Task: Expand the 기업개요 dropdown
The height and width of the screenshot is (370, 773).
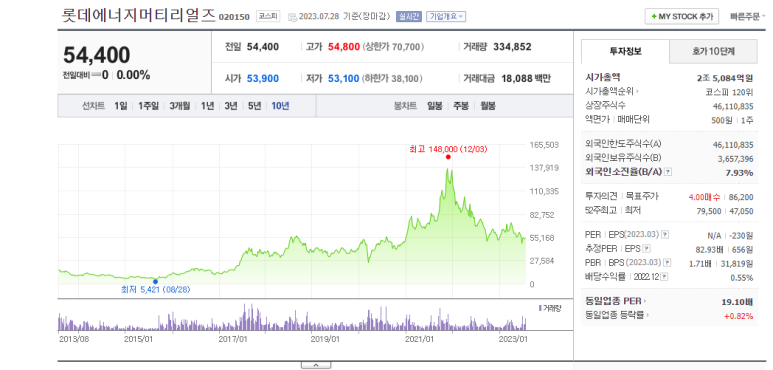Action: pyautogui.click(x=446, y=17)
